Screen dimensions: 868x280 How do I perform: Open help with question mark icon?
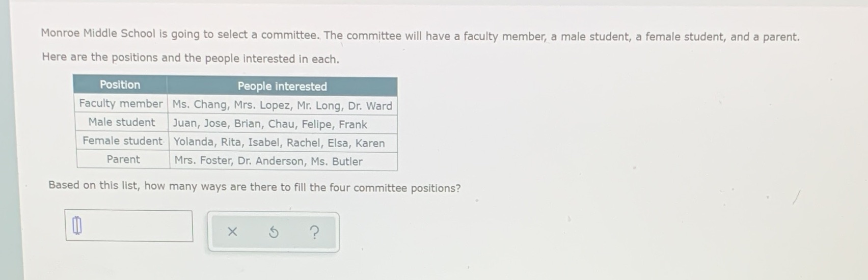pos(315,233)
